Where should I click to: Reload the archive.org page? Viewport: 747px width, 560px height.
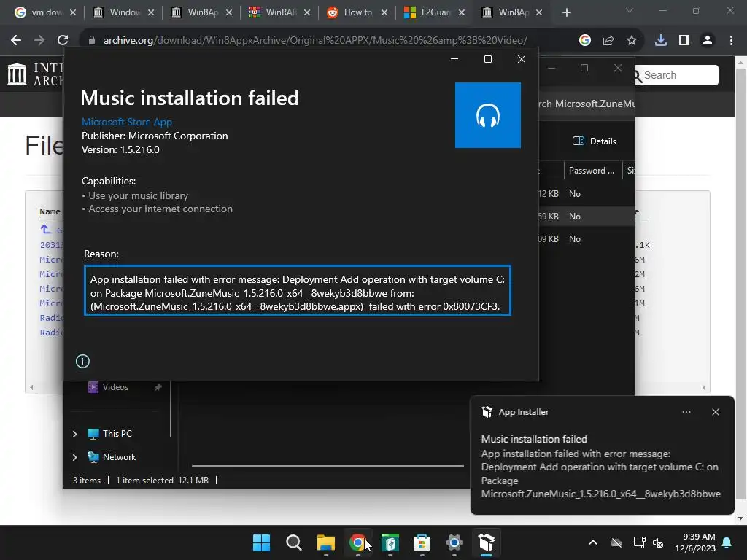[x=63, y=41]
